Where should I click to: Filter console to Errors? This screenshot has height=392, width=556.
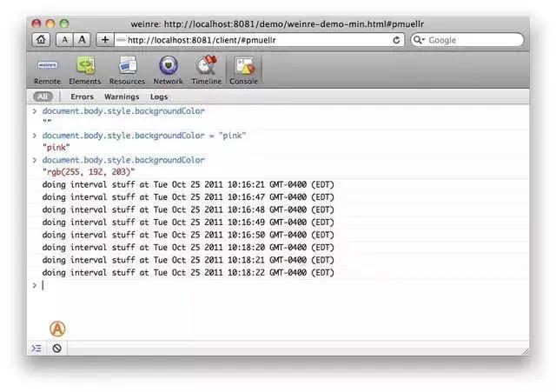point(82,96)
